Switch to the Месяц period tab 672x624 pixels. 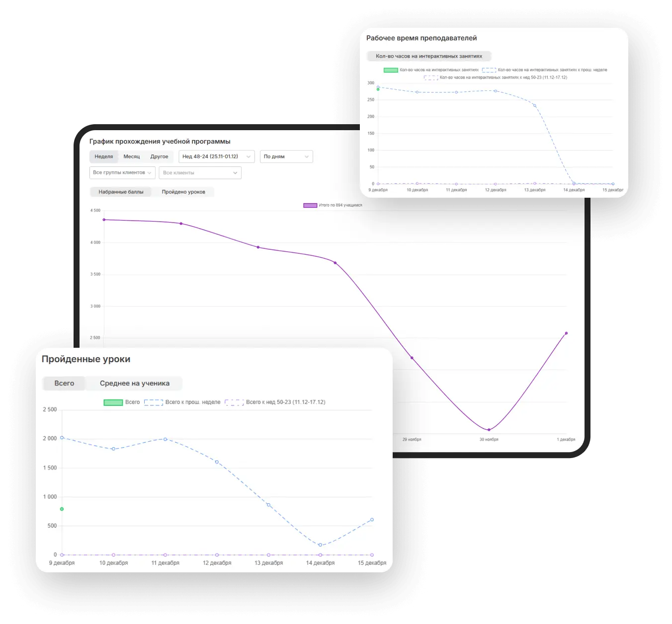coord(132,156)
